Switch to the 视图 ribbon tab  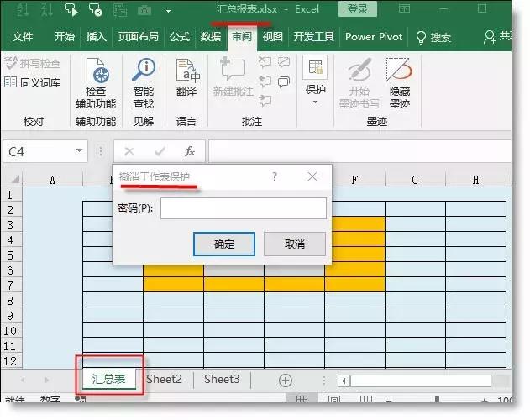(272, 36)
